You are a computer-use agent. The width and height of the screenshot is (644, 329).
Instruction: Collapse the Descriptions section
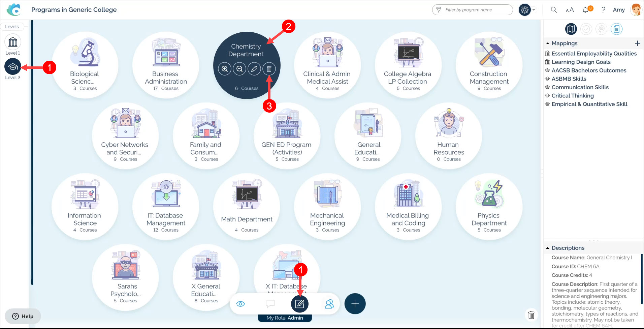pos(548,248)
